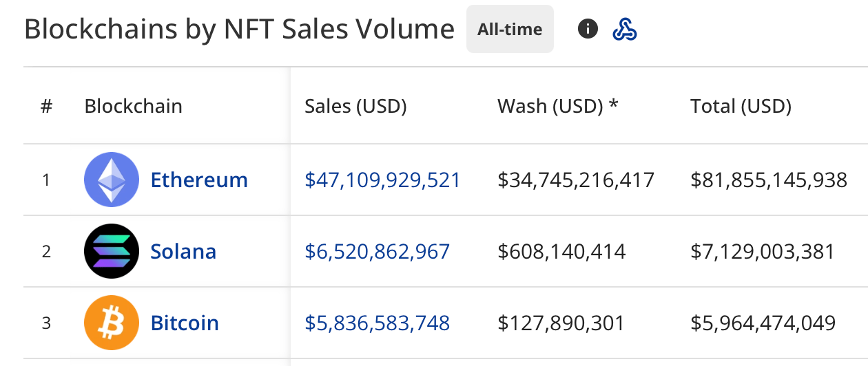Click the Bitcoin logo icon

coord(111,323)
